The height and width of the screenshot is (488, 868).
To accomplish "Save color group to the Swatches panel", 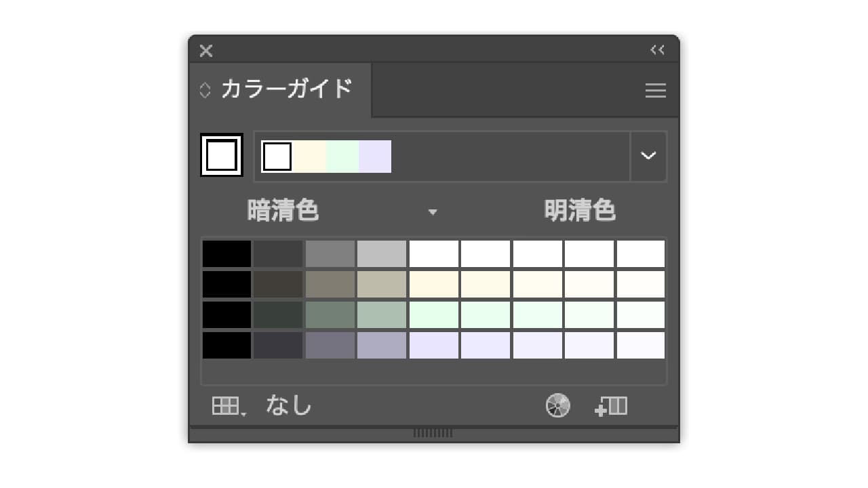I will click(610, 405).
